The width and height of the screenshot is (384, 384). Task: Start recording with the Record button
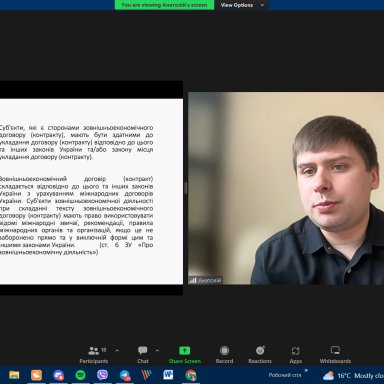click(x=224, y=355)
